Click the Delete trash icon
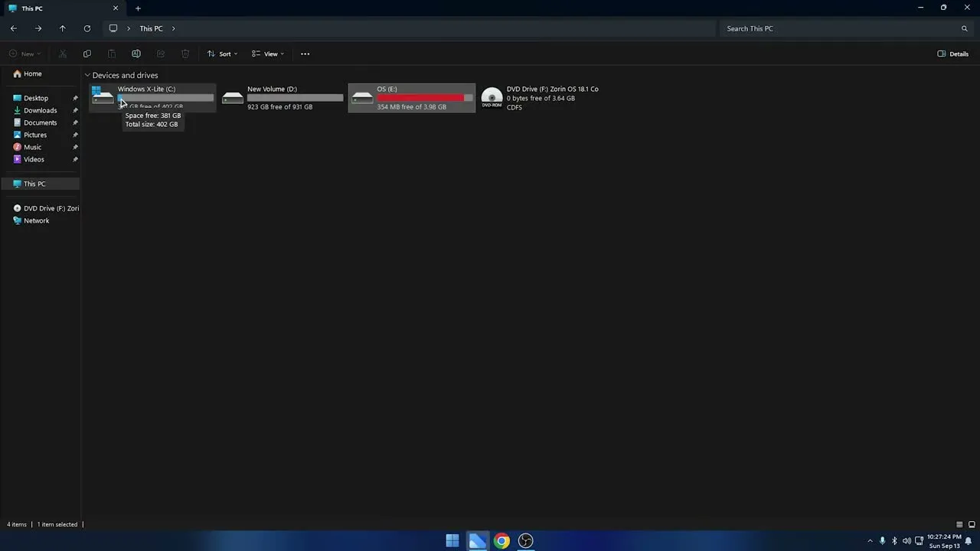This screenshot has height=551, width=980. pos(185,54)
